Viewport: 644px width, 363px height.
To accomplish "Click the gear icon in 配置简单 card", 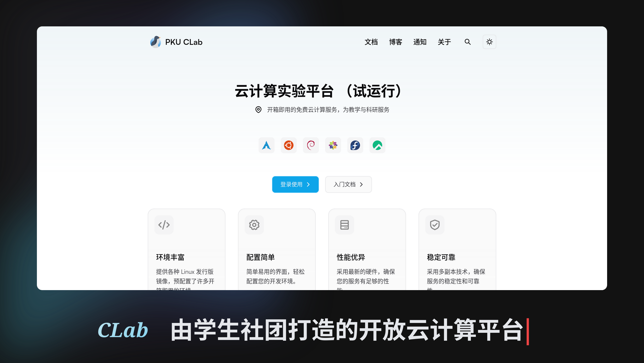I will click(254, 225).
